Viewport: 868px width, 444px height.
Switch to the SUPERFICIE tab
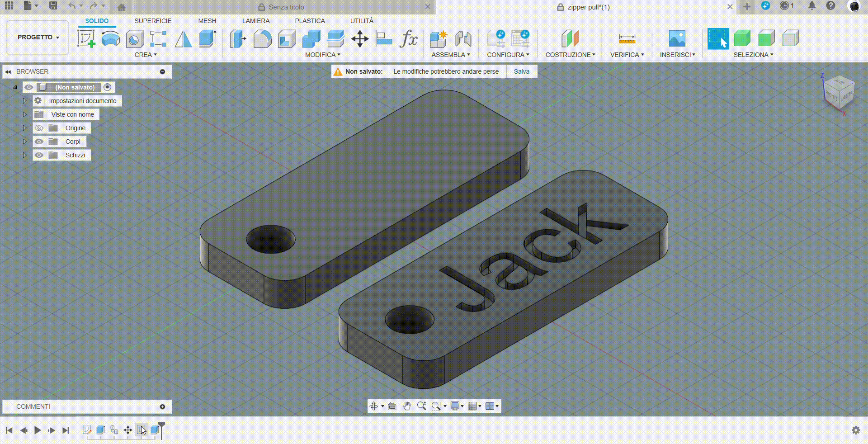pyautogui.click(x=153, y=21)
